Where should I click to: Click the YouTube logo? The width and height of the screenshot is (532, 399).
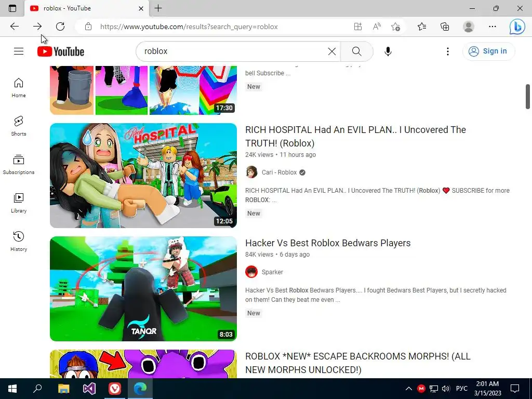pyautogui.click(x=61, y=51)
